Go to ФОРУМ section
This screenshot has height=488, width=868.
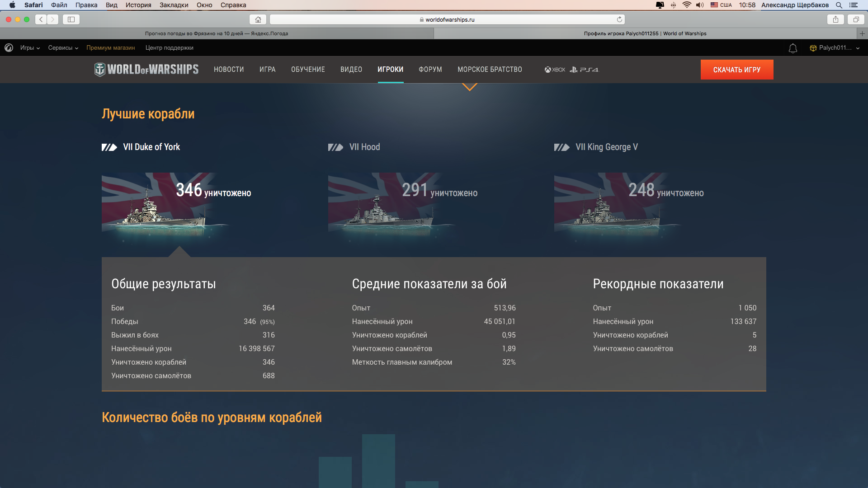[x=430, y=70]
